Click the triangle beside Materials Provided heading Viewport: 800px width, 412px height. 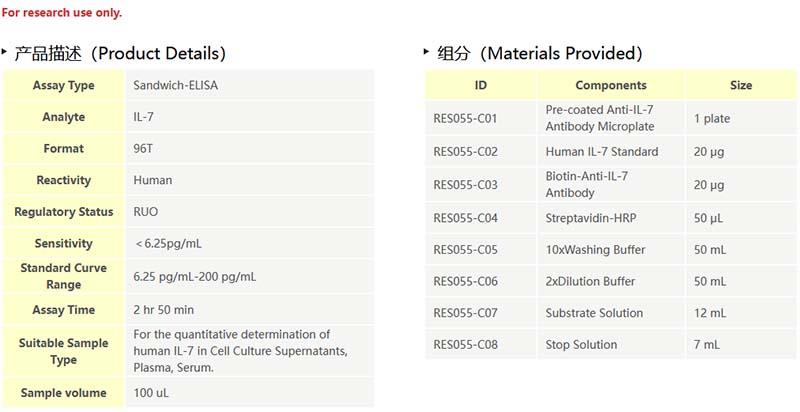point(427,50)
